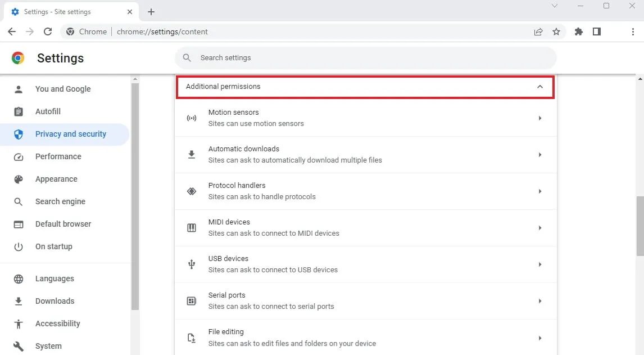Collapse the Additional permissions section
Viewport: 644px width, 355px height.
tap(540, 87)
